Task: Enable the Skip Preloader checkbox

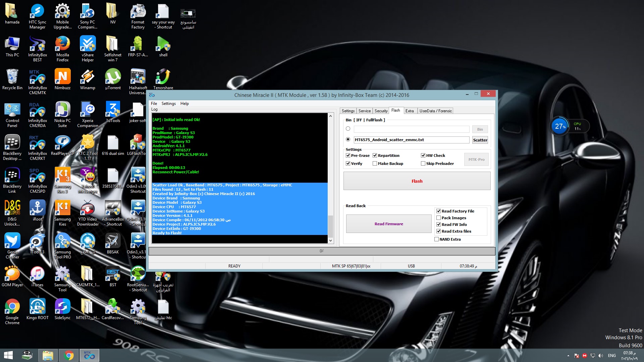Action: [x=423, y=164]
